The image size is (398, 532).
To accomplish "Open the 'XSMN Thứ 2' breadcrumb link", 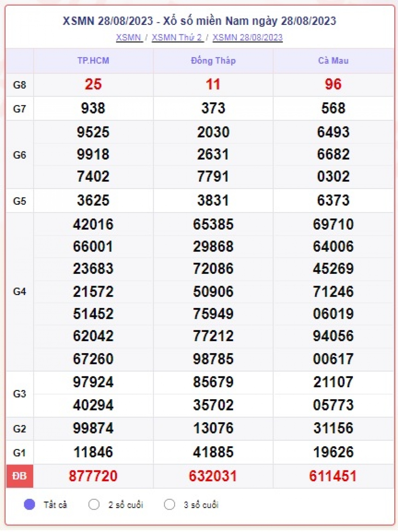I will (177, 38).
